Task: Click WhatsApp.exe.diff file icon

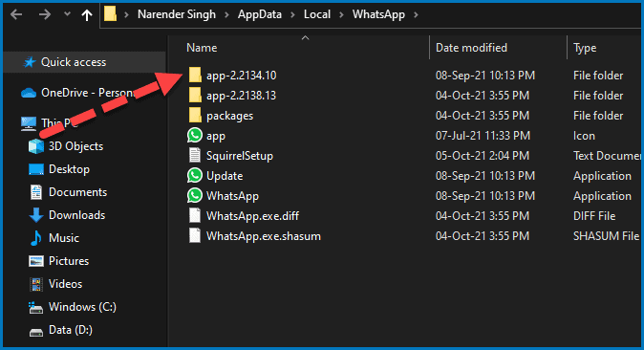Action: tap(195, 215)
